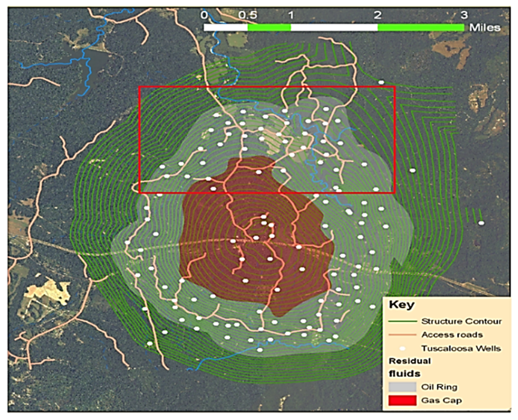Screen dimensions: 518x420
Task: Click the isolated well marker near top right contours
Action: coord(381,82)
